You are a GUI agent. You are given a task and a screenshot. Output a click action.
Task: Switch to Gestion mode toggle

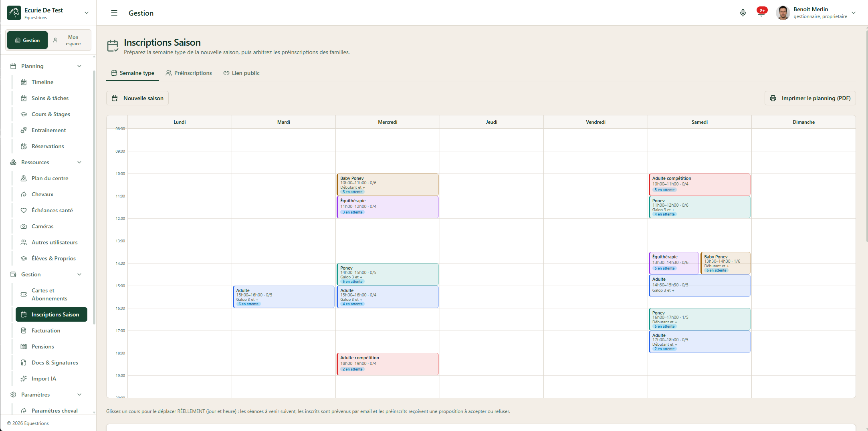coord(27,40)
